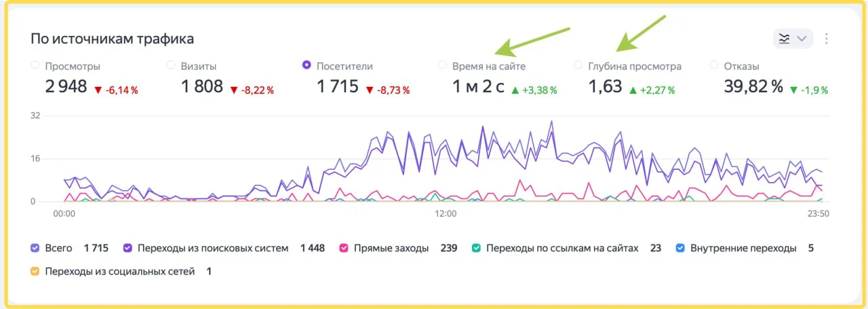The width and height of the screenshot is (868, 309).
Task: Select the Глубина просмотра radio button
Action: pyautogui.click(x=578, y=65)
